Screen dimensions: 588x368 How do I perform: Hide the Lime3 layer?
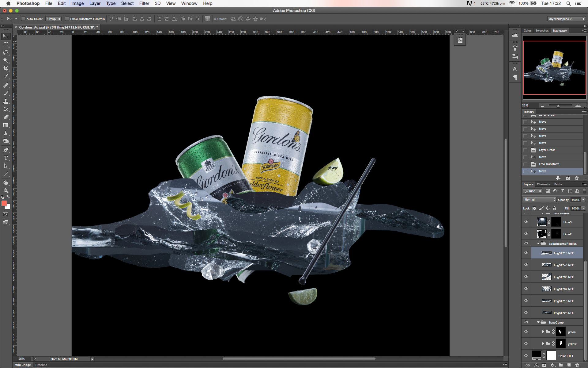pos(526,222)
